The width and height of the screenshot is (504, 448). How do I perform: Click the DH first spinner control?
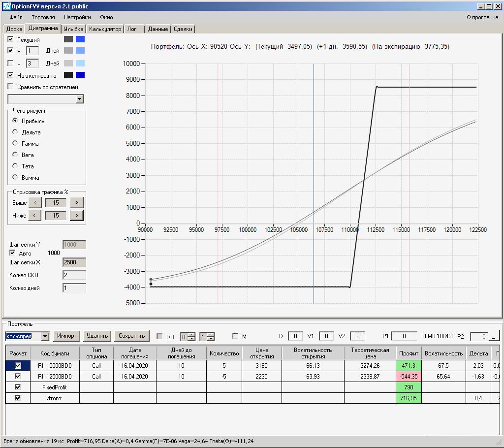pyautogui.click(x=188, y=337)
